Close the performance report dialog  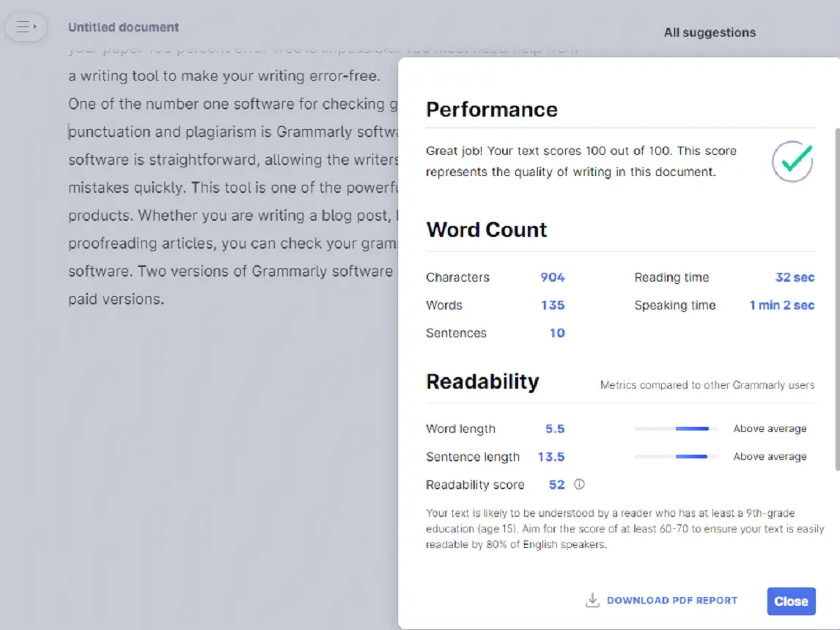coord(791,601)
